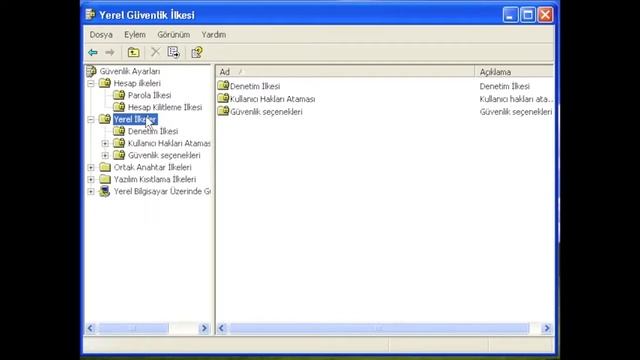The width and height of the screenshot is (640, 360).
Task: Click the Yerel İlkeler folder icon in tree
Action: click(105, 119)
